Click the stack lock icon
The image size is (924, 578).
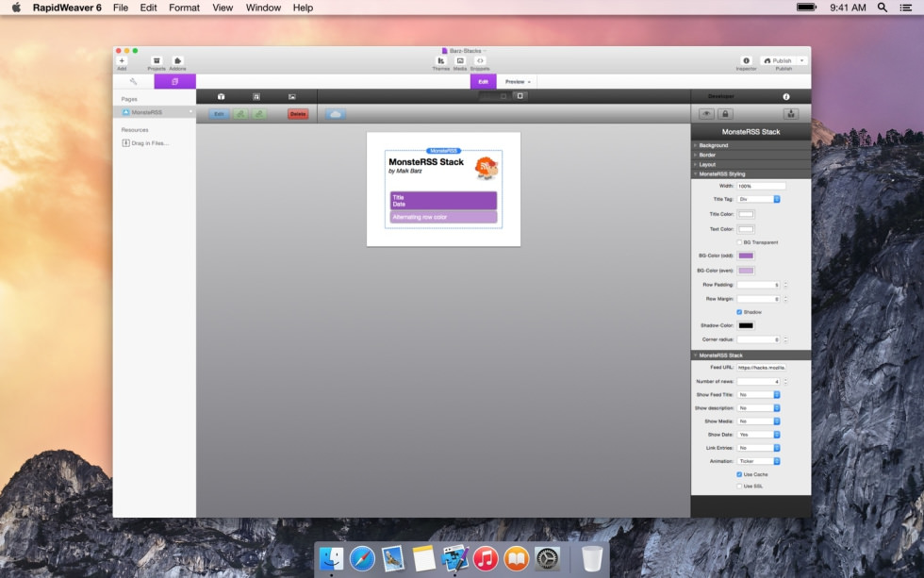(725, 114)
